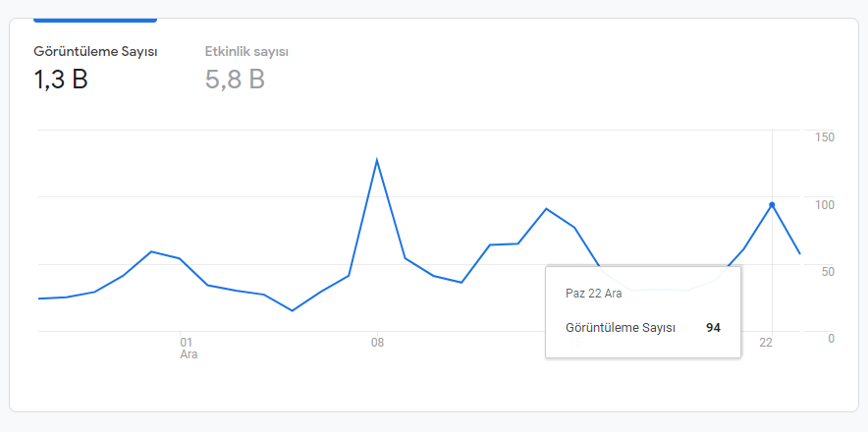Select the Görüntüleme Sayısı metric tab
This screenshot has height=432, width=868.
pos(96,66)
